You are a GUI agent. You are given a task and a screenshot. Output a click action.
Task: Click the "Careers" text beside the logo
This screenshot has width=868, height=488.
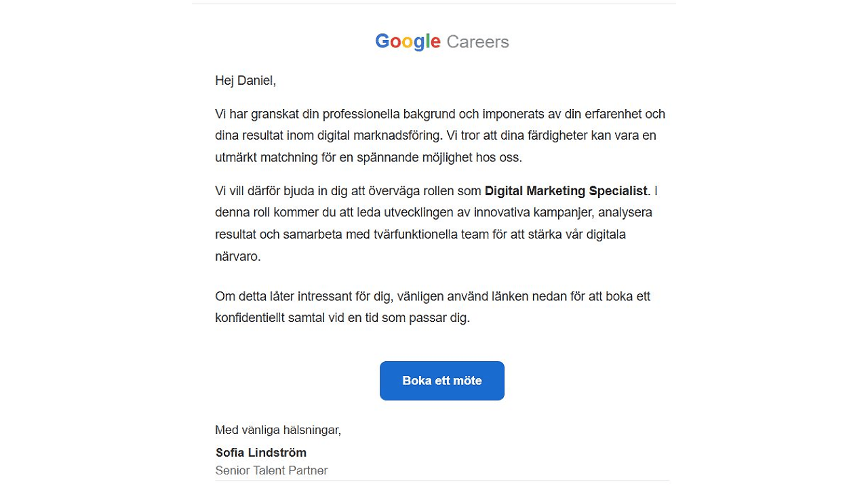[x=477, y=42]
